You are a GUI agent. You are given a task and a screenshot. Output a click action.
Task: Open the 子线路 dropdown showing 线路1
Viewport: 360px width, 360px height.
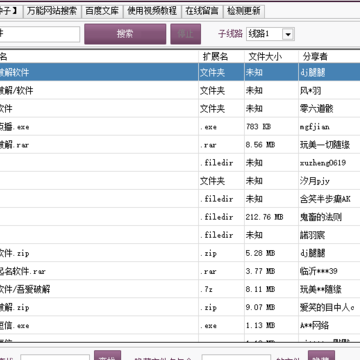pos(270,34)
